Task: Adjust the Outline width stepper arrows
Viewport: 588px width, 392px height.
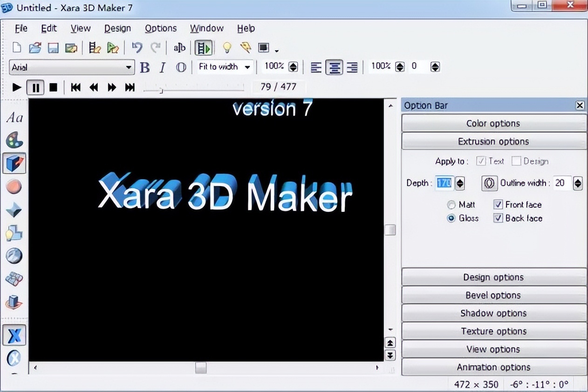Action: [578, 183]
